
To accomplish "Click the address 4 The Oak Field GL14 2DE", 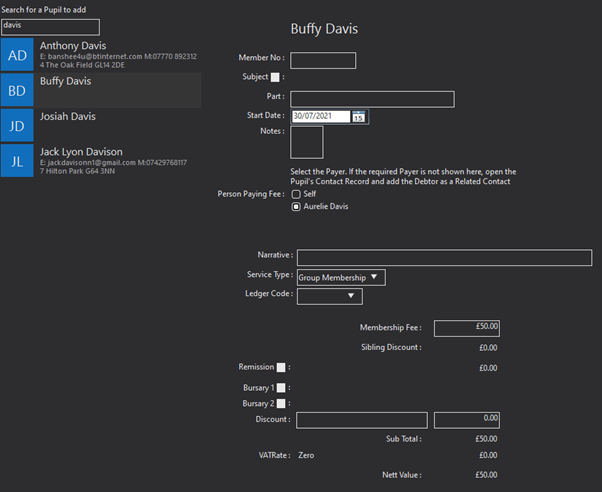I will click(x=82, y=65).
